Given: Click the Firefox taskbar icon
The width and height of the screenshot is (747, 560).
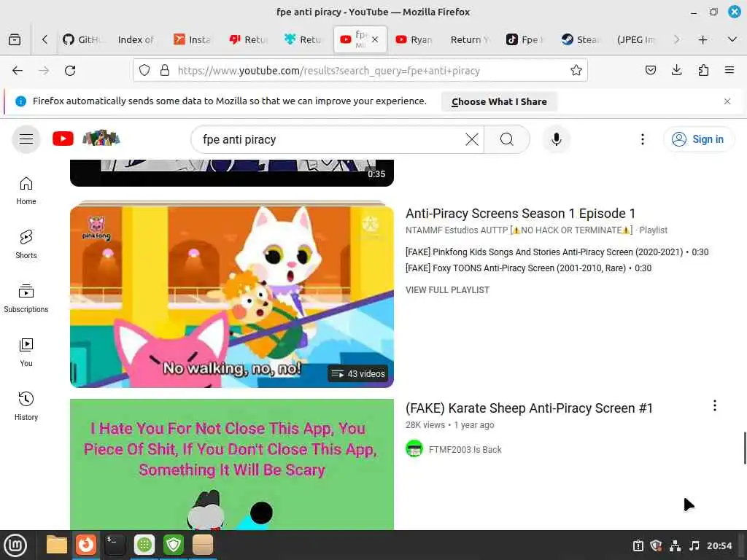Looking at the screenshot, I should 86,545.
